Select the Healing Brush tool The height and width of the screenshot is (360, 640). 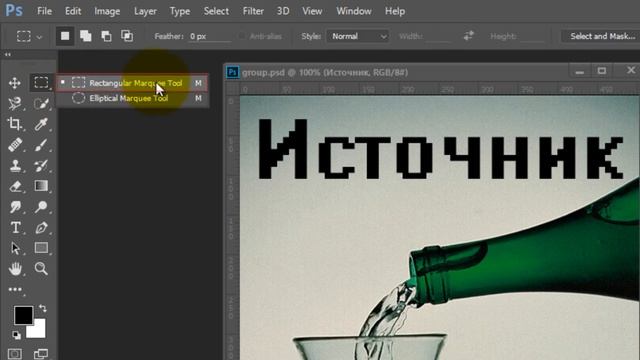(x=15, y=145)
